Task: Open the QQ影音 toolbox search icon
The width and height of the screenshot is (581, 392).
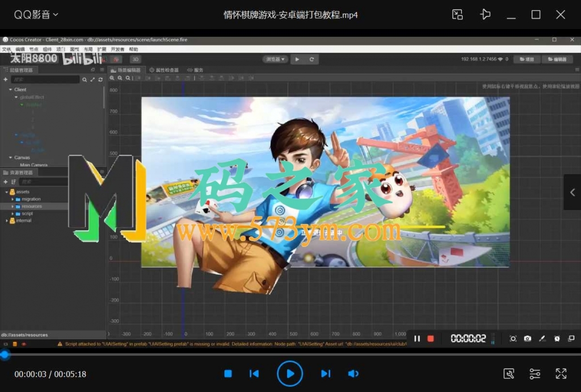Action: (509, 373)
